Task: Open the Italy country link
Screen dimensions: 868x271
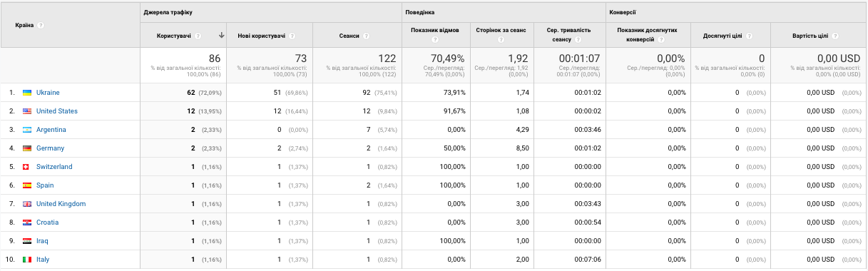Action: point(43,260)
